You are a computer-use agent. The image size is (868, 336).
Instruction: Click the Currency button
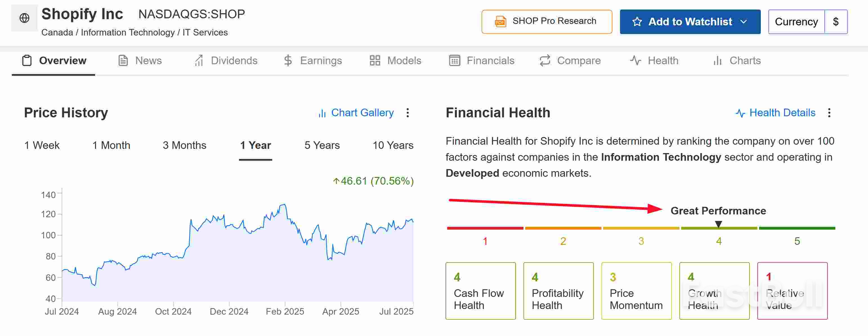[x=796, y=22]
